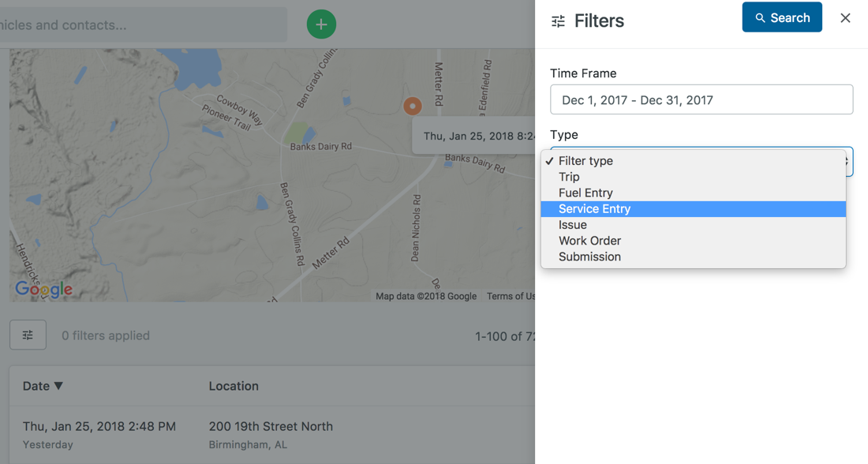
Task: Choose Fuel Entry filter type
Action: pyautogui.click(x=586, y=193)
